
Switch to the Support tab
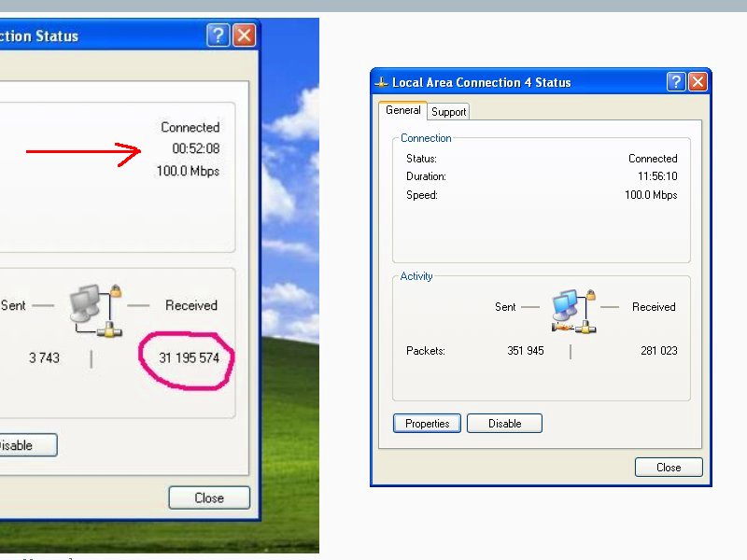448,112
